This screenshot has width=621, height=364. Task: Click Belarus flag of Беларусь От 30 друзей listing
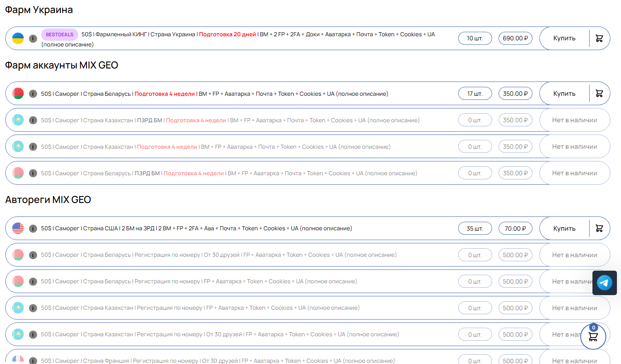tap(18, 255)
